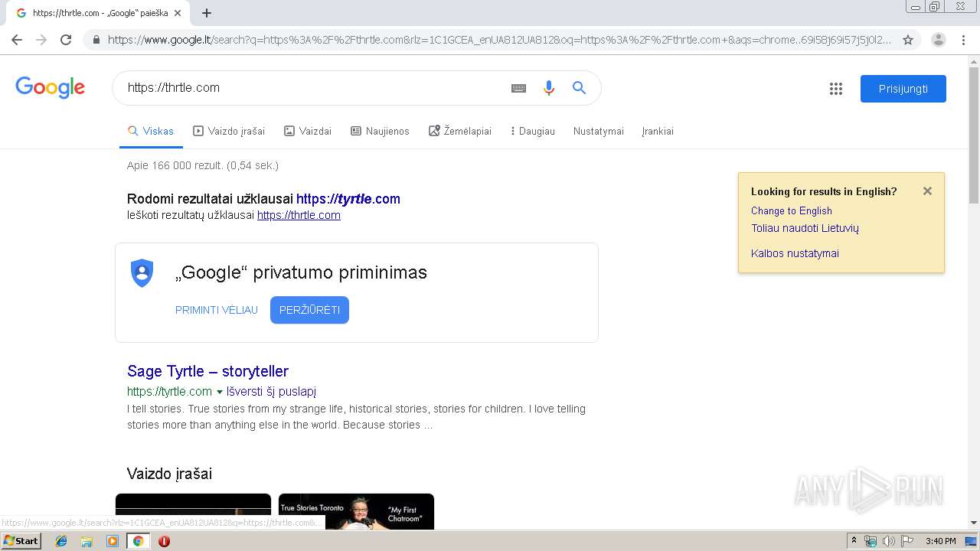Screen dimensions: 980x551
Task: Click the Google logo
Action: [x=50, y=87]
